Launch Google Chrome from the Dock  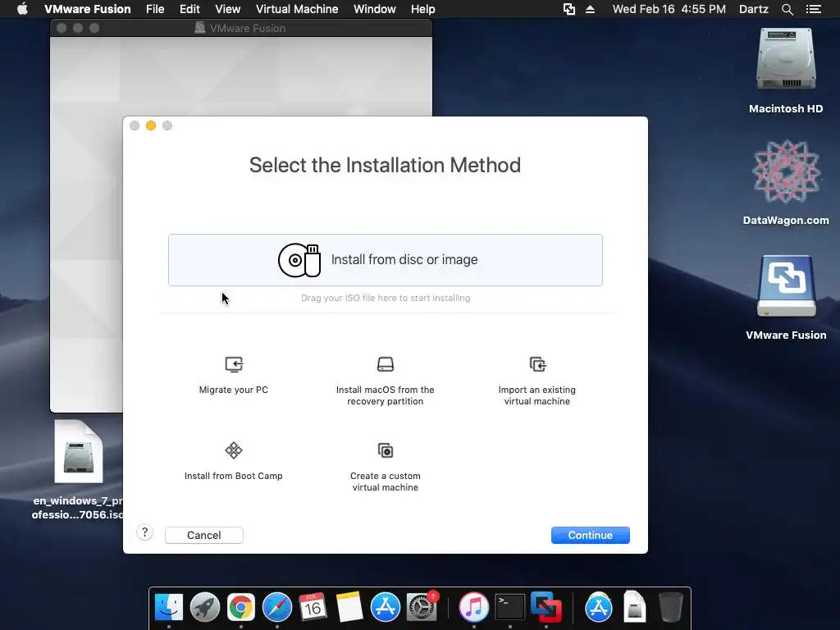point(241,607)
